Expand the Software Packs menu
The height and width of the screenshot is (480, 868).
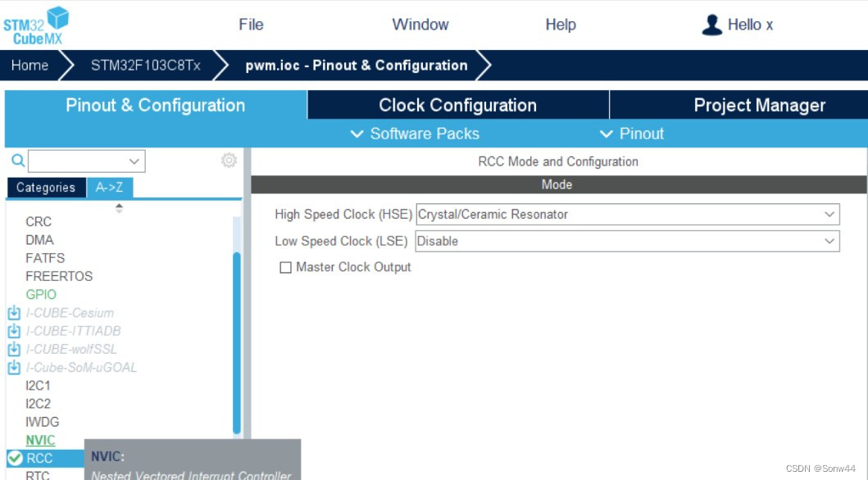[416, 134]
